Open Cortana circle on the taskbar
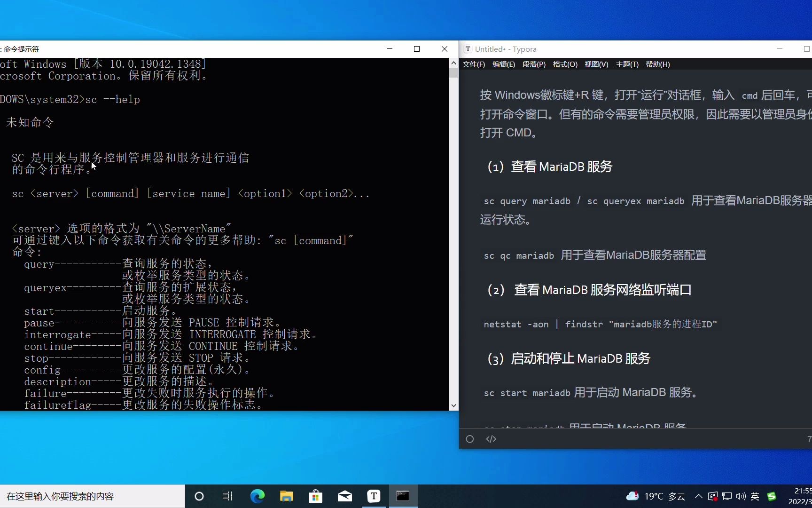 click(199, 496)
